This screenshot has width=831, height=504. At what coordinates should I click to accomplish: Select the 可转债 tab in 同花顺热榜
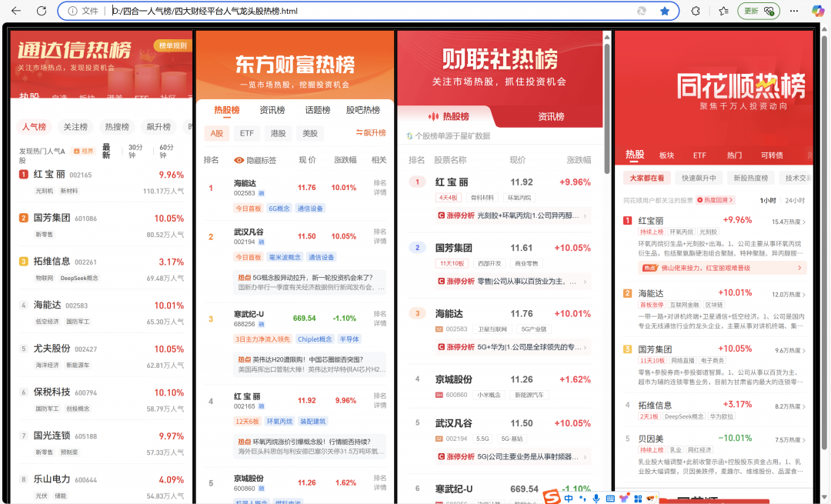[x=772, y=155]
